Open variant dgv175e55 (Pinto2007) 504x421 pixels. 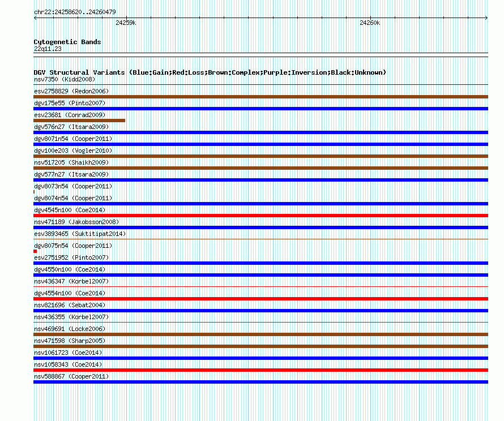point(70,103)
